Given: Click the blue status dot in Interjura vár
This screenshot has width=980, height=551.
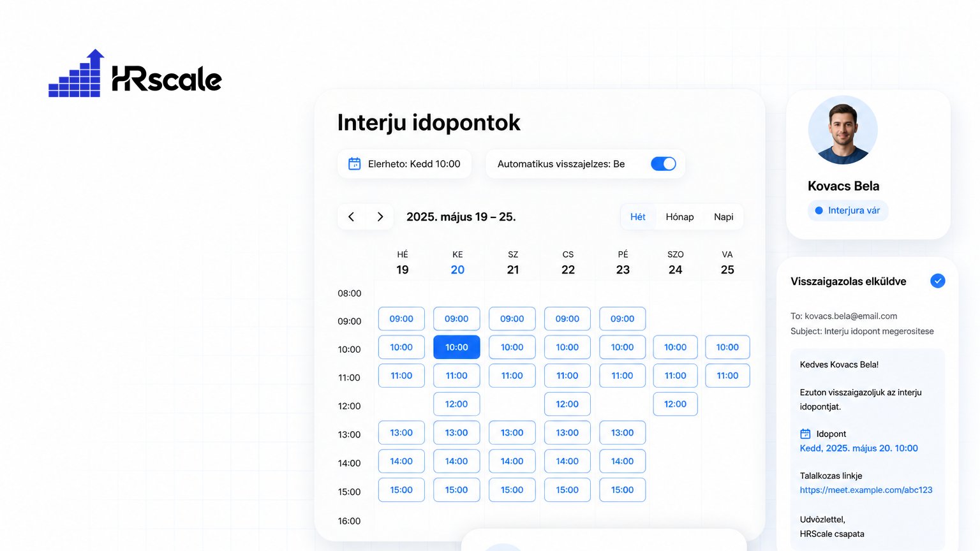Looking at the screenshot, I should (819, 210).
